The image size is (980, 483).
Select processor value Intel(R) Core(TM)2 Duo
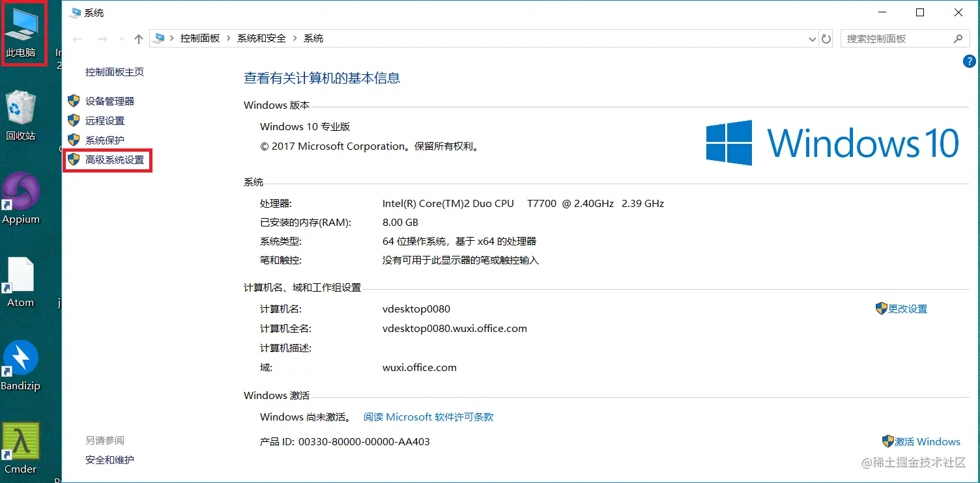pos(448,203)
